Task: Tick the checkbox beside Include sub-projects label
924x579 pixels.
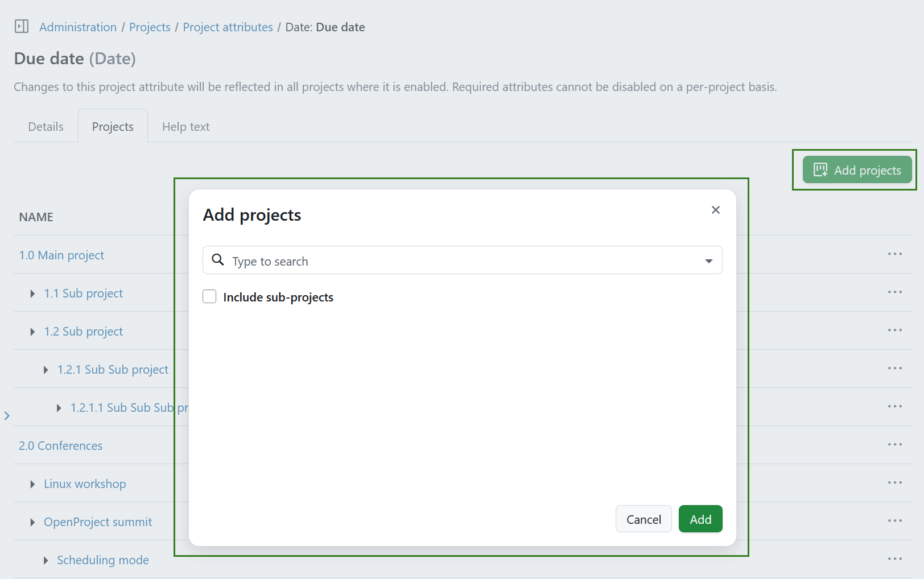Action: (209, 296)
